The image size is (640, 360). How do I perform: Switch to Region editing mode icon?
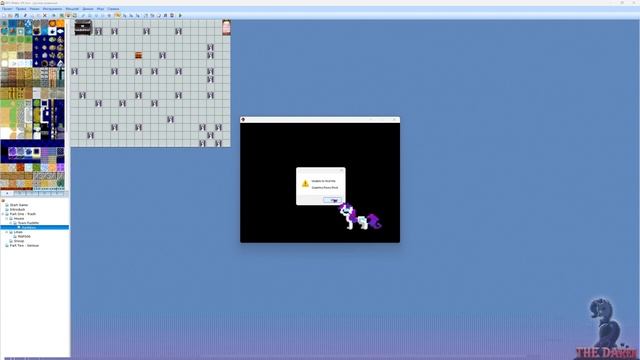point(75,16)
